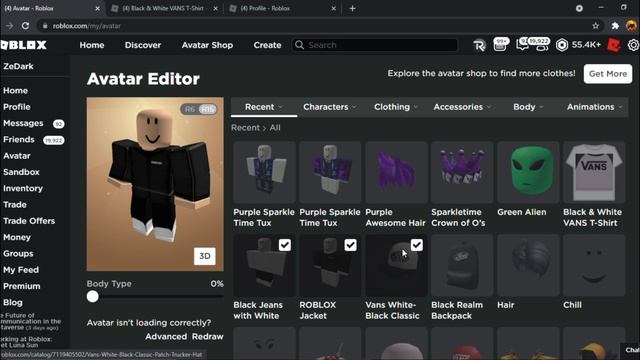Select the Chill face item
Image resolution: width=640 pixels, height=360 pixels.
tap(594, 265)
